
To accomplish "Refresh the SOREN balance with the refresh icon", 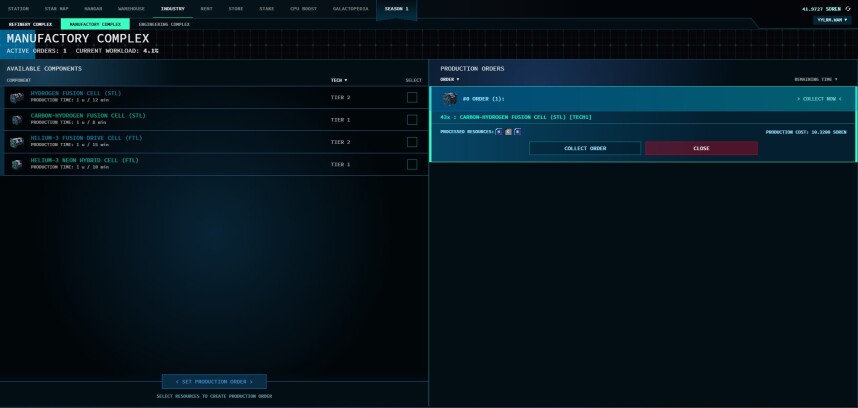I will click(x=848, y=9).
